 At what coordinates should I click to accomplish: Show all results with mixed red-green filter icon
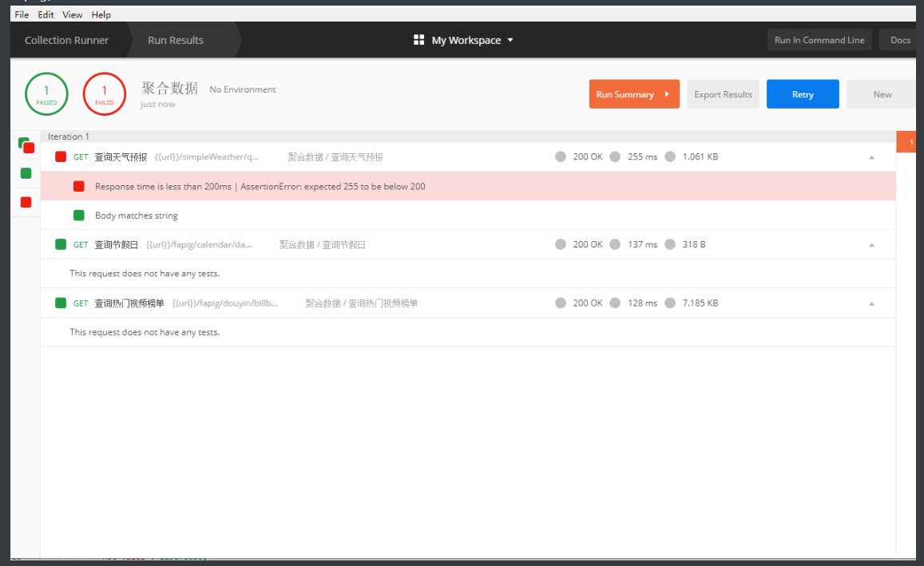click(x=26, y=144)
